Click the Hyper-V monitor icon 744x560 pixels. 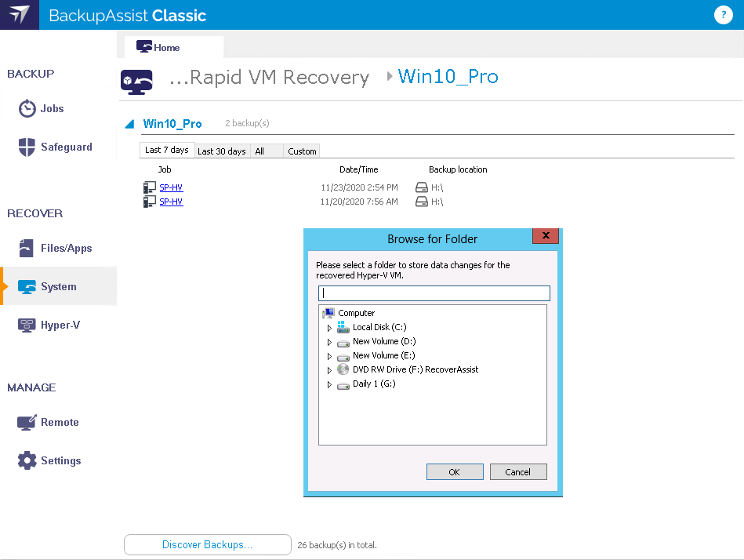pos(27,325)
